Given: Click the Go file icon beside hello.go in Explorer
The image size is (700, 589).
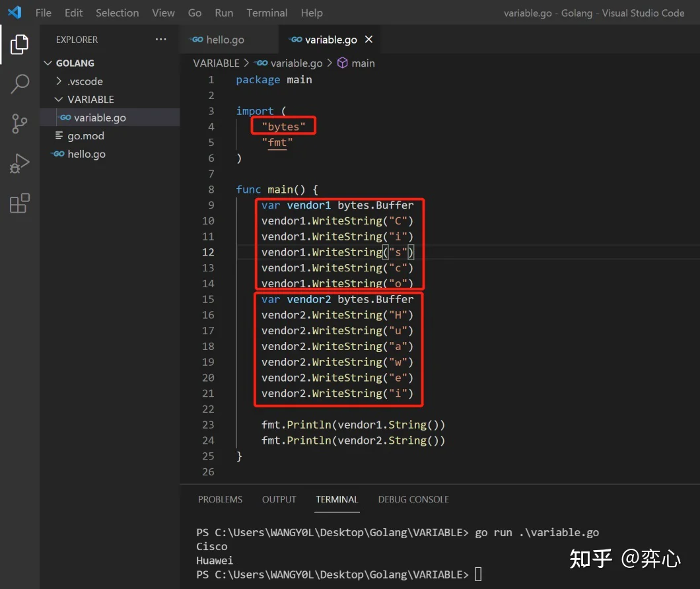Looking at the screenshot, I should [59, 154].
